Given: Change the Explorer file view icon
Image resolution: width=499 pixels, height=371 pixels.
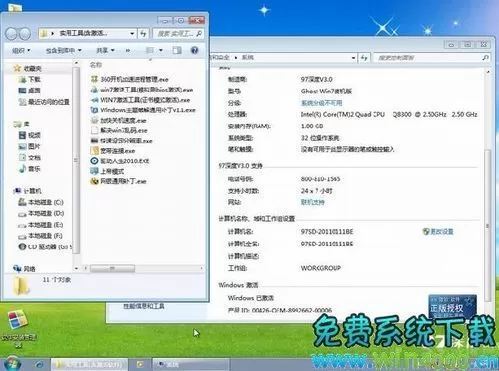Looking at the screenshot, I should [x=150, y=50].
